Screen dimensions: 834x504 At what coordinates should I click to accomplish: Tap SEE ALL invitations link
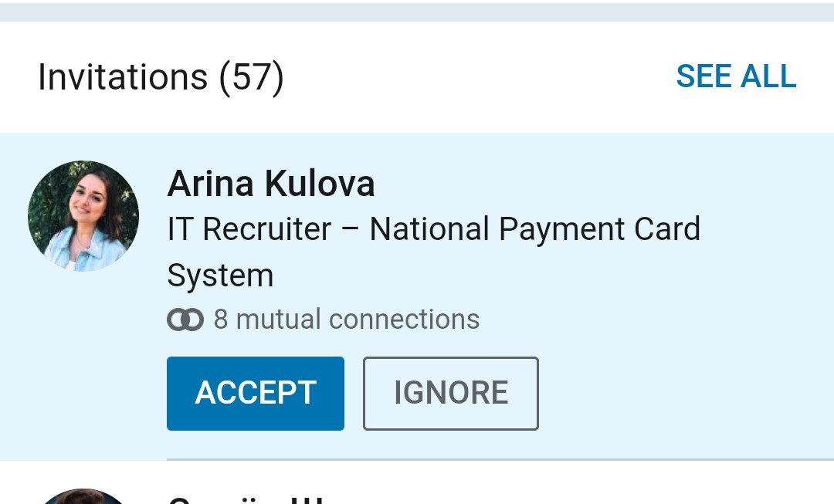(x=735, y=77)
